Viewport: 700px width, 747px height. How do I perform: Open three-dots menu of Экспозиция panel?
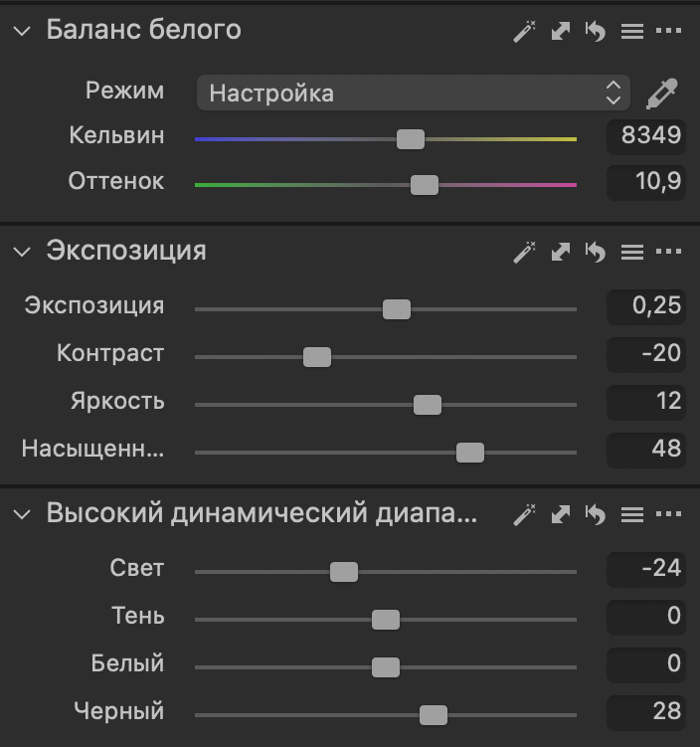click(669, 252)
